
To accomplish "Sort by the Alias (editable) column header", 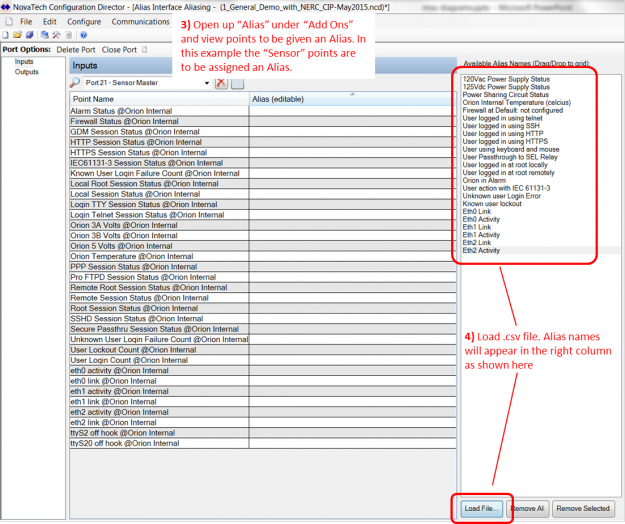I will pos(353,99).
